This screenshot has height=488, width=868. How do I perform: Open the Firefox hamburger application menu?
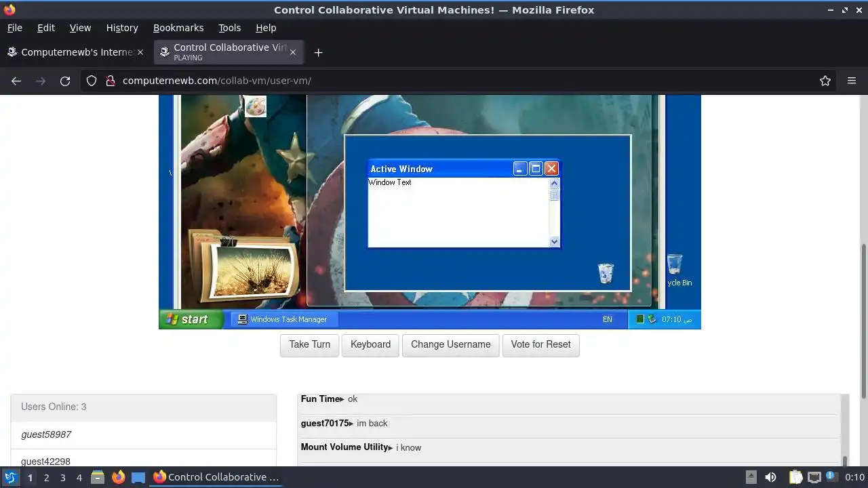[x=852, y=81]
